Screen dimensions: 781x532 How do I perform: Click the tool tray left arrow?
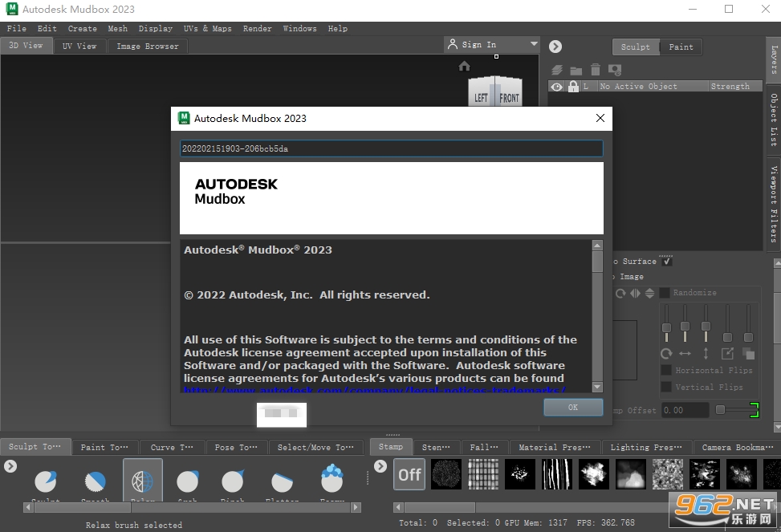(28, 507)
